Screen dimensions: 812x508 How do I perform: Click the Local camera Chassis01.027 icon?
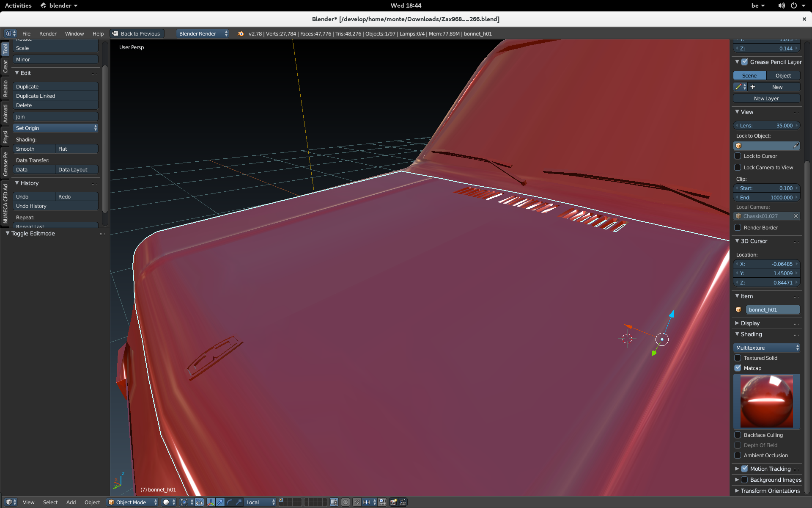[740, 216]
